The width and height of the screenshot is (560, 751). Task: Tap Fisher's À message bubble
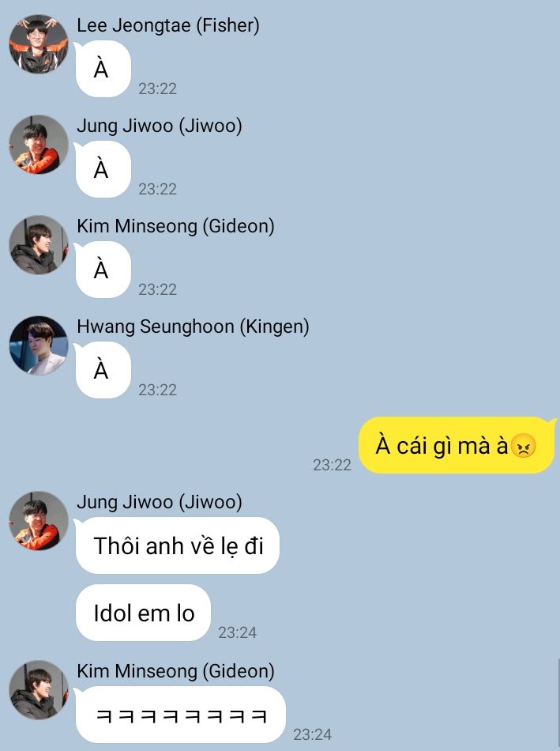pos(103,69)
